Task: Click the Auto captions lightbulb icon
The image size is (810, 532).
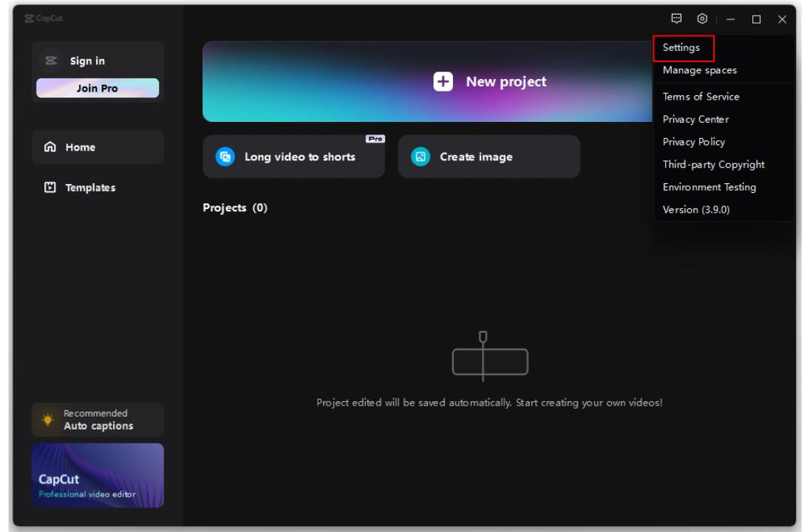Action: [x=48, y=420]
